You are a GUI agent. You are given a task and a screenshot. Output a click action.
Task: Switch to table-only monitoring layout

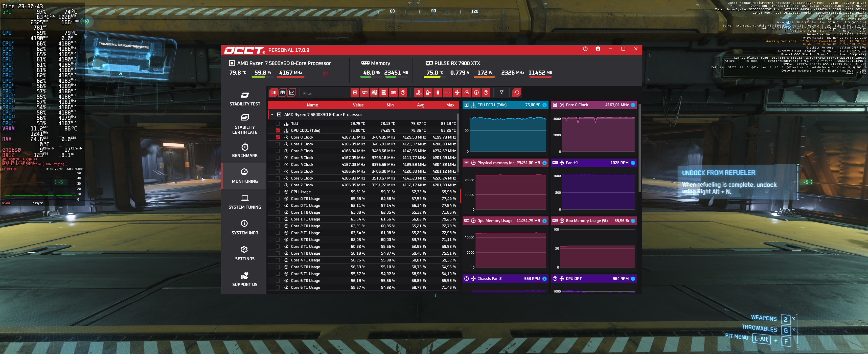coord(282,92)
